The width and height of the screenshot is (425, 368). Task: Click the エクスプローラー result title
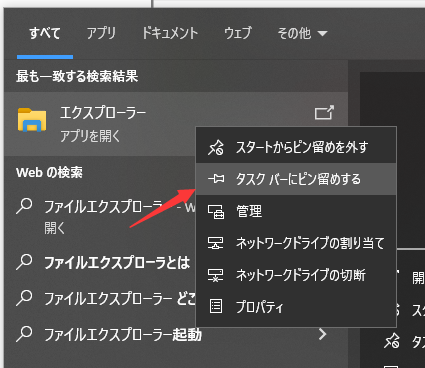tap(103, 113)
